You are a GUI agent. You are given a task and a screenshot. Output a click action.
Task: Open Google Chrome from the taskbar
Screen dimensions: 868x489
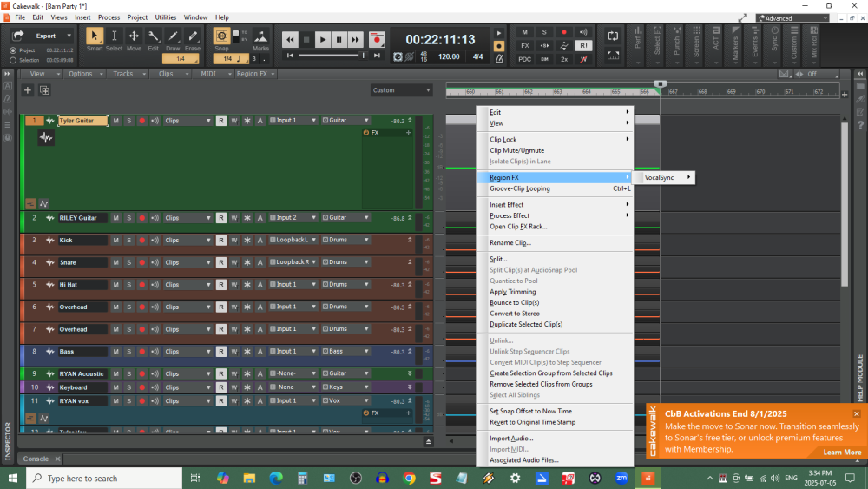(x=409, y=478)
